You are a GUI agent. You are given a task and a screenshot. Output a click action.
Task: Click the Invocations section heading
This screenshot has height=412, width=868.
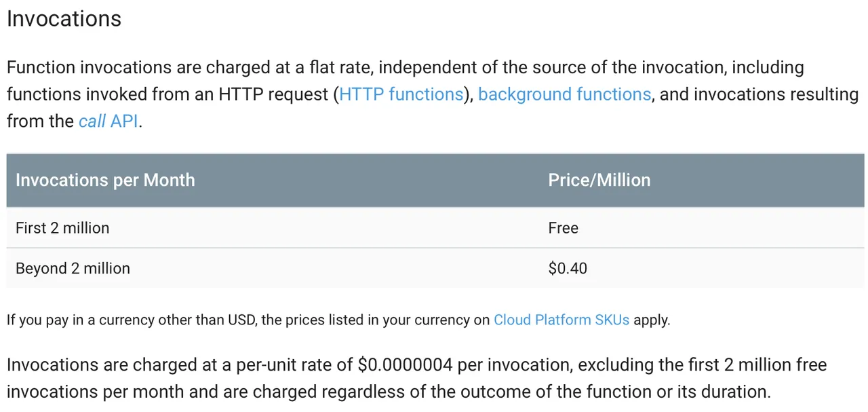tap(64, 18)
